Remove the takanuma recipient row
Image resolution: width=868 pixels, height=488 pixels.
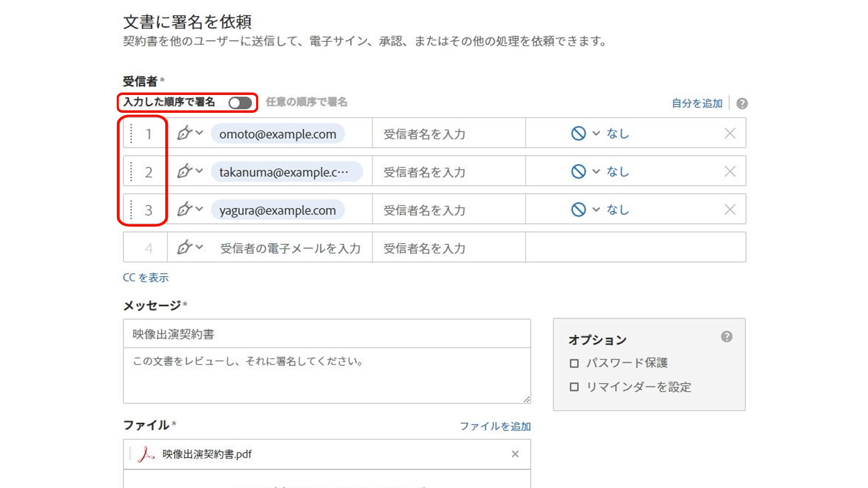pyautogui.click(x=730, y=172)
